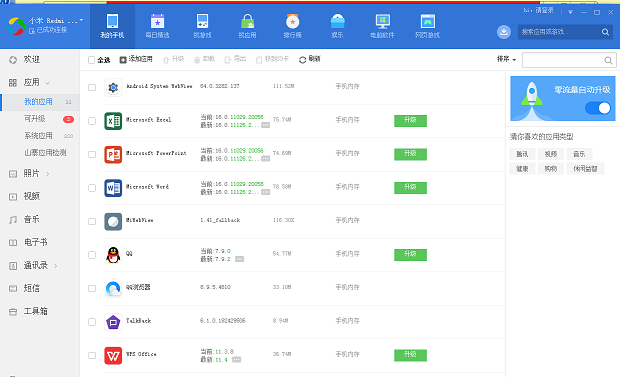Open the 我的手机 phone tab
This screenshot has width=620, height=377.
(112, 27)
